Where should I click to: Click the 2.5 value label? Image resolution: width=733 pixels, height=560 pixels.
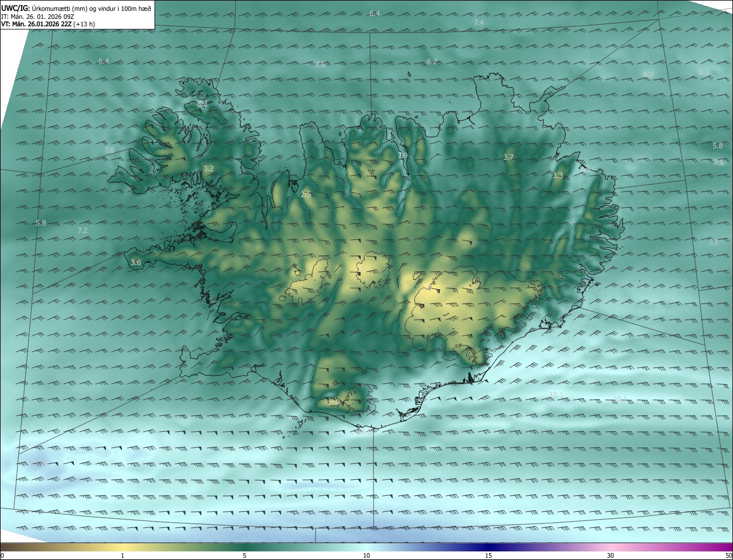click(x=306, y=195)
